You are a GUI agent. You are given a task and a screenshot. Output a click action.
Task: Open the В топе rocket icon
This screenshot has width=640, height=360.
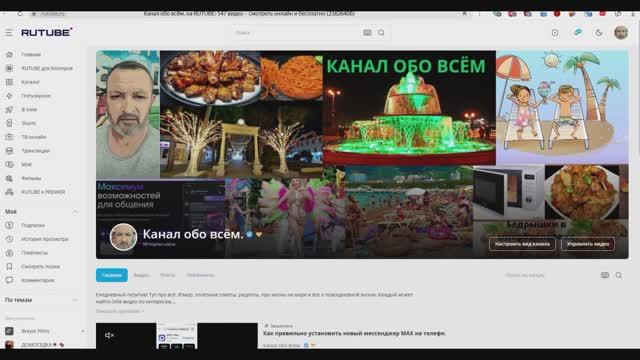point(9,109)
